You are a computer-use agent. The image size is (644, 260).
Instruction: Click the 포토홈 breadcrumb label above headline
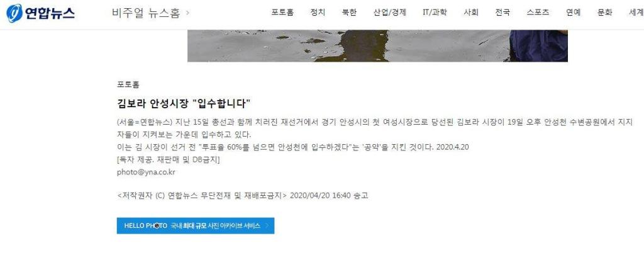[x=128, y=85]
